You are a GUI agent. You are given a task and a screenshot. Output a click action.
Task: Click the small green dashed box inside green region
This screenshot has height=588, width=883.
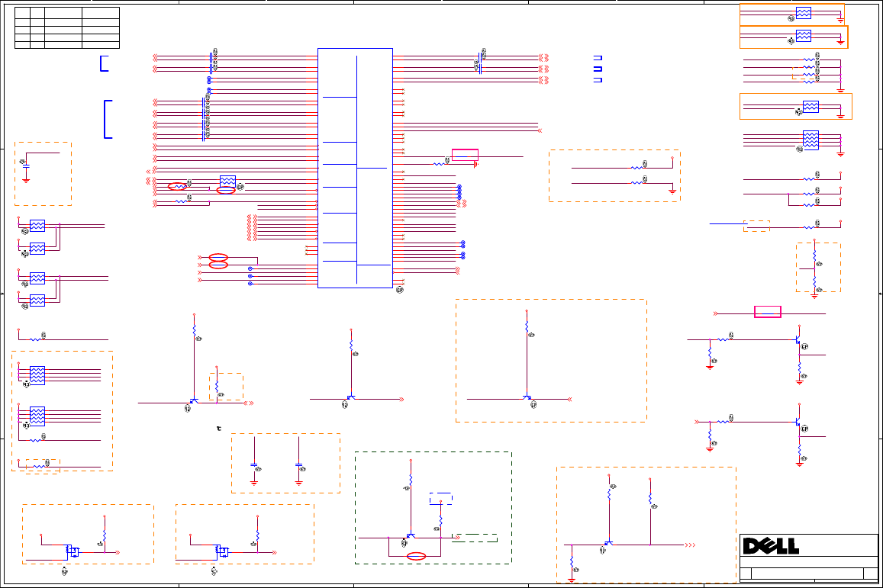coord(476,538)
